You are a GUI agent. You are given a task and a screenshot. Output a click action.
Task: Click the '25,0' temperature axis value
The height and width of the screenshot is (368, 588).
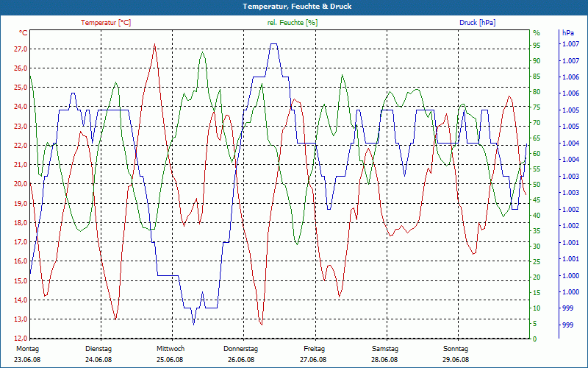21,88
